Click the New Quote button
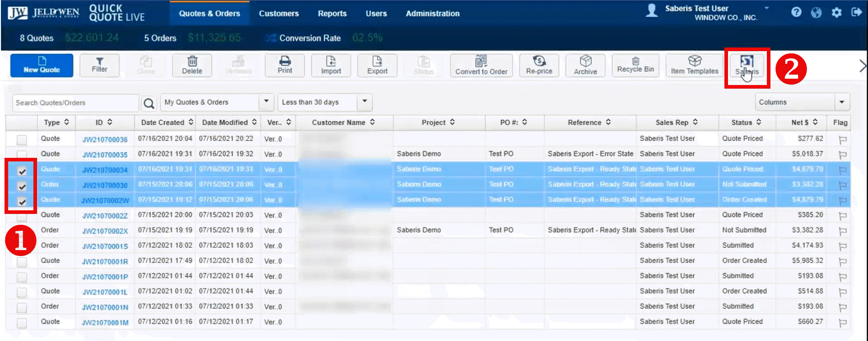The width and height of the screenshot is (868, 341). coord(42,66)
